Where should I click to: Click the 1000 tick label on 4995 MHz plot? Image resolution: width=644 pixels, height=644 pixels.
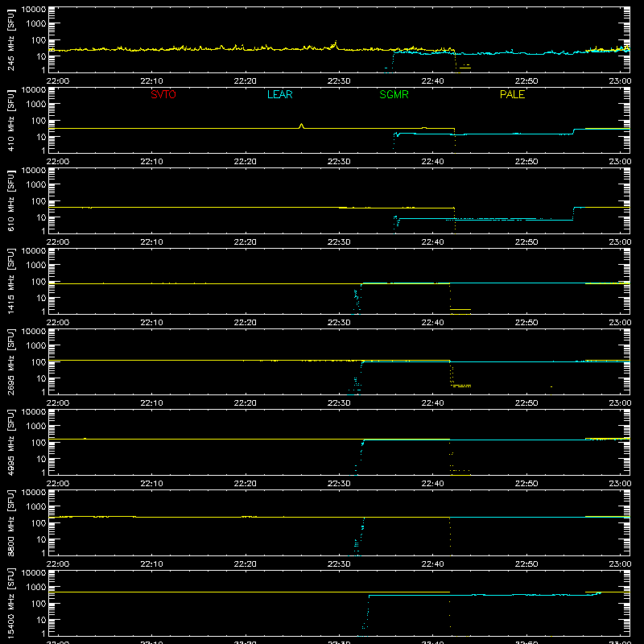36,427
